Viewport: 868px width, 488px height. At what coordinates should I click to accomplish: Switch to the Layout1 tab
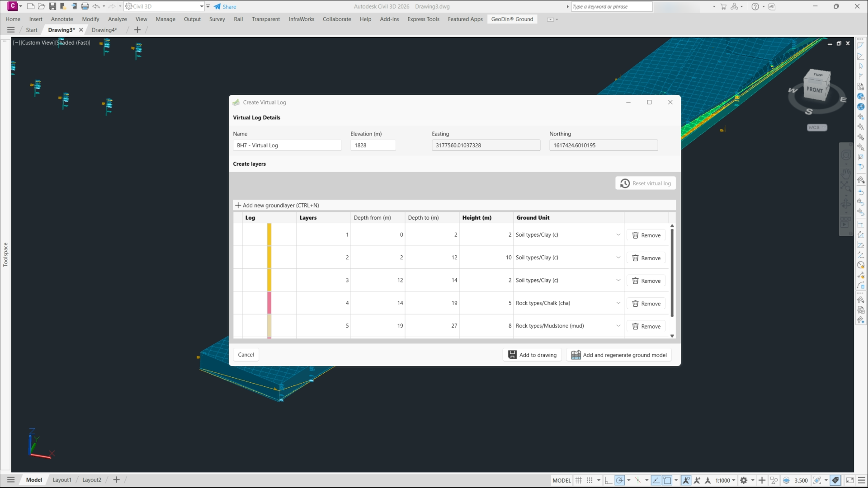tap(62, 480)
